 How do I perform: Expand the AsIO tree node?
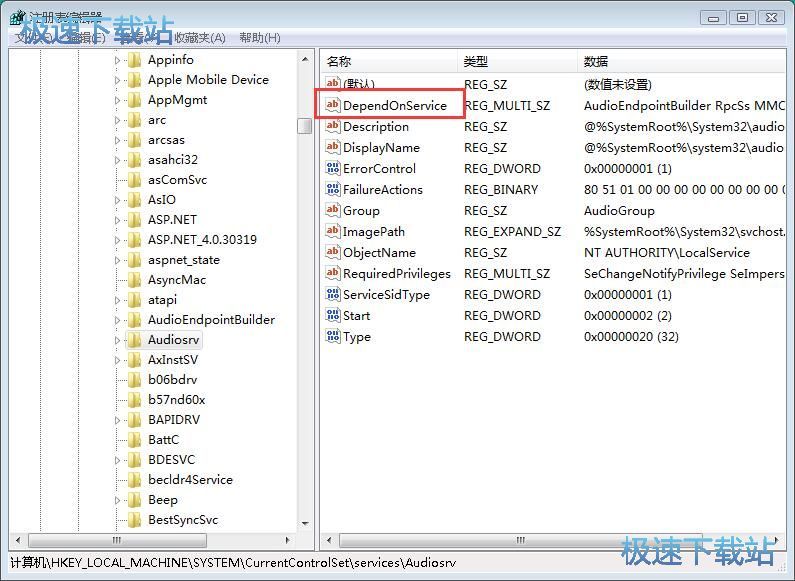[117, 200]
